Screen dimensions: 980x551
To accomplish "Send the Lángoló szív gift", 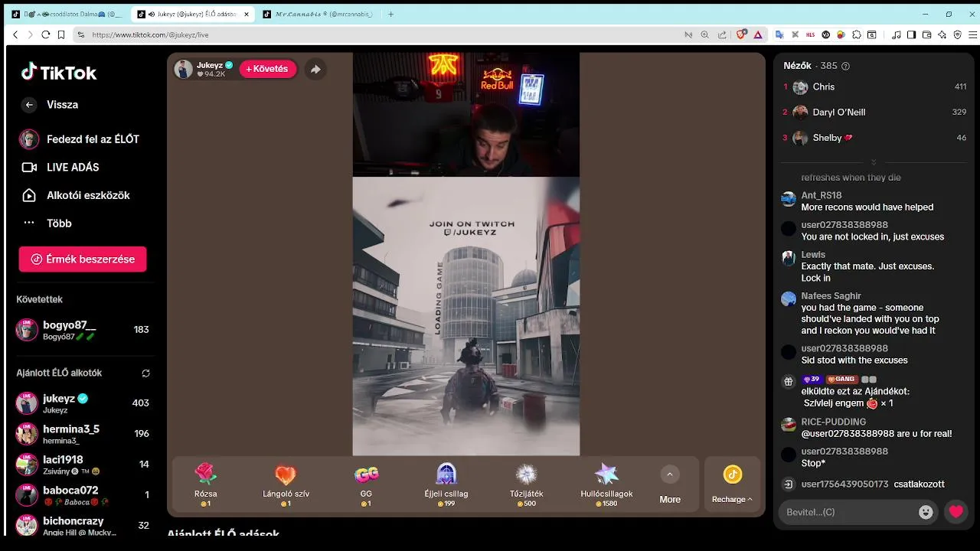I will click(x=286, y=484).
